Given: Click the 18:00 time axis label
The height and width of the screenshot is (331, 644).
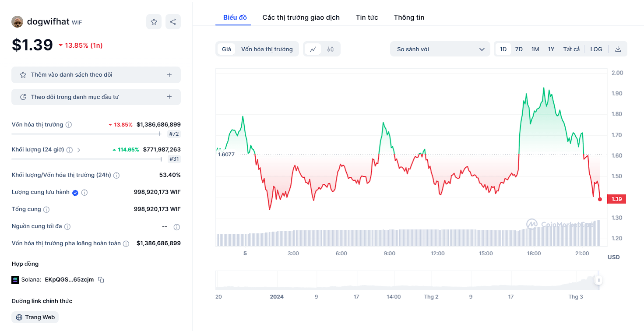Looking at the screenshot, I should click(x=534, y=254).
